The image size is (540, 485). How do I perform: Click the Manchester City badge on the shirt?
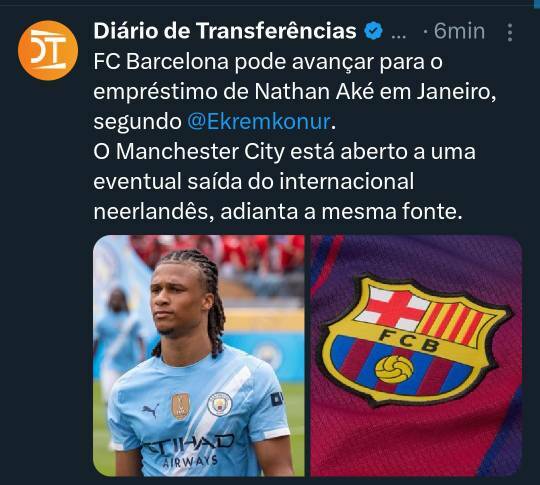point(220,404)
